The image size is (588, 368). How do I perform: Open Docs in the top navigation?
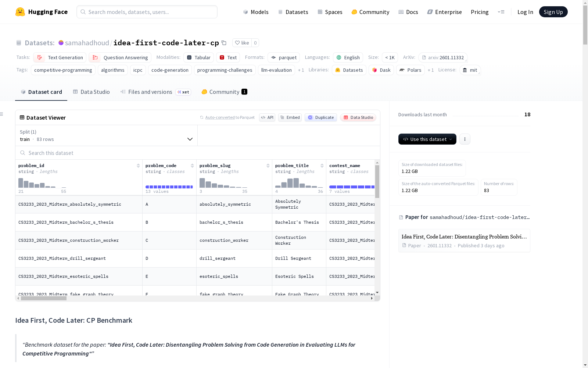click(x=408, y=12)
